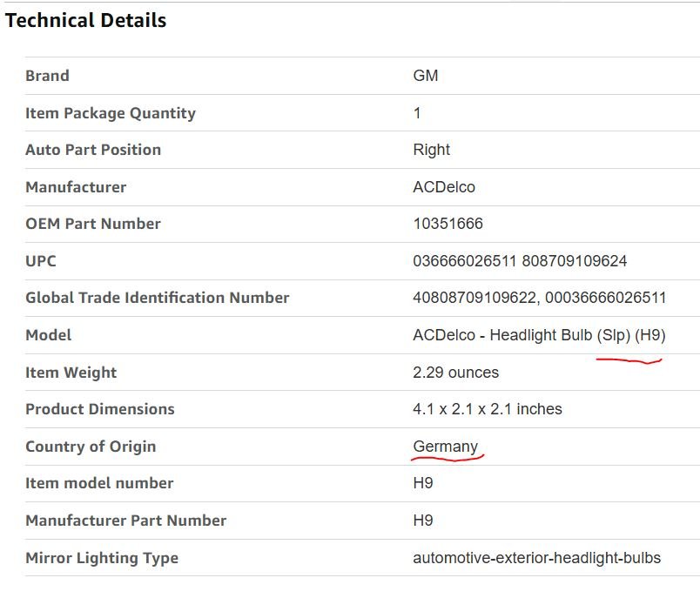
Task: Click the Mirror Lighting Type label
Action: (x=102, y=558)
